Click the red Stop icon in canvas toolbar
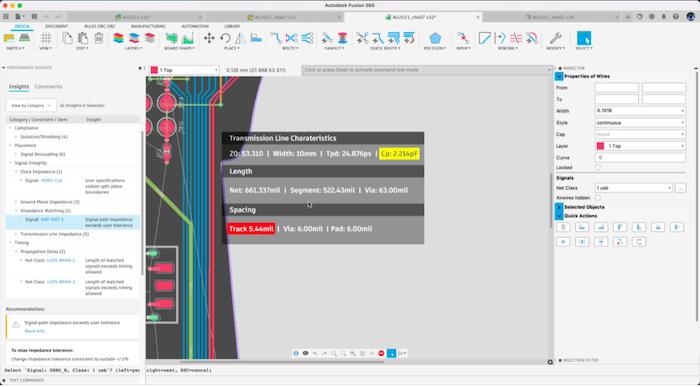Image resolution: width=700 pixels, height=387 pixels. pyautogui.click(x=381, y=353)
